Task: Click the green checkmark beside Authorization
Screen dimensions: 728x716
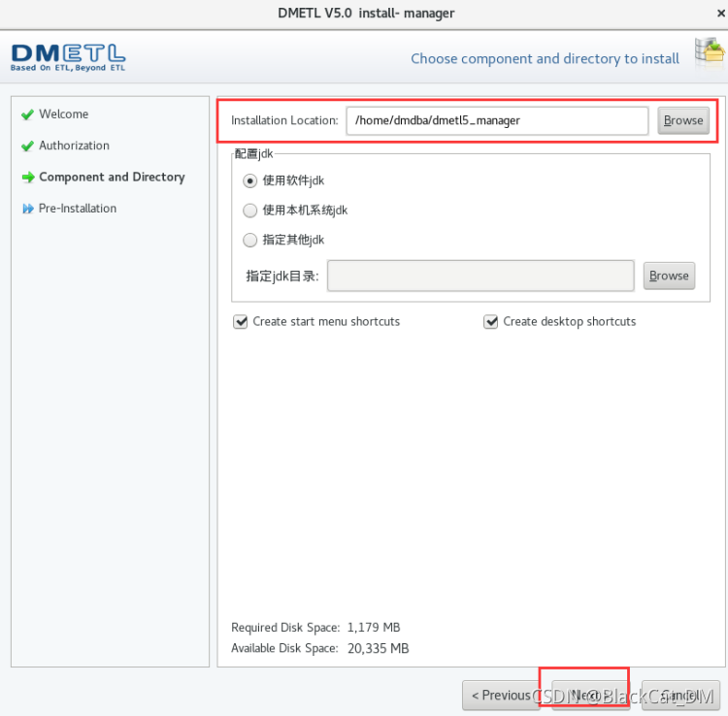Action: tap(28, 146)
